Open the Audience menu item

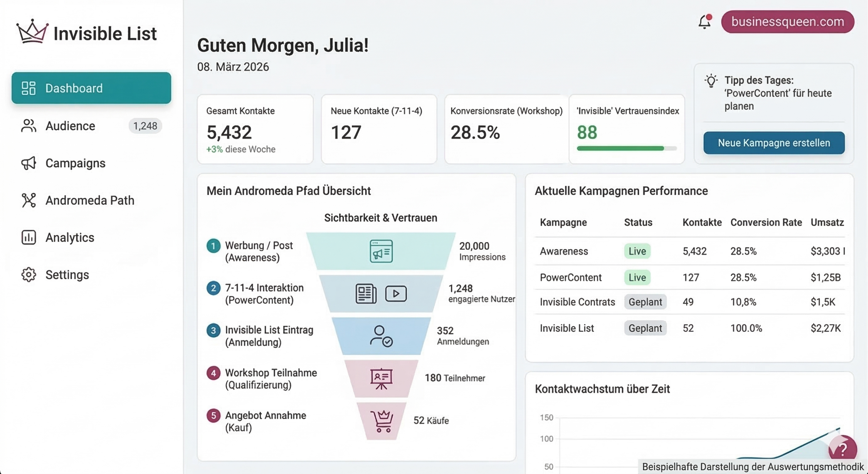pos(70,126)
